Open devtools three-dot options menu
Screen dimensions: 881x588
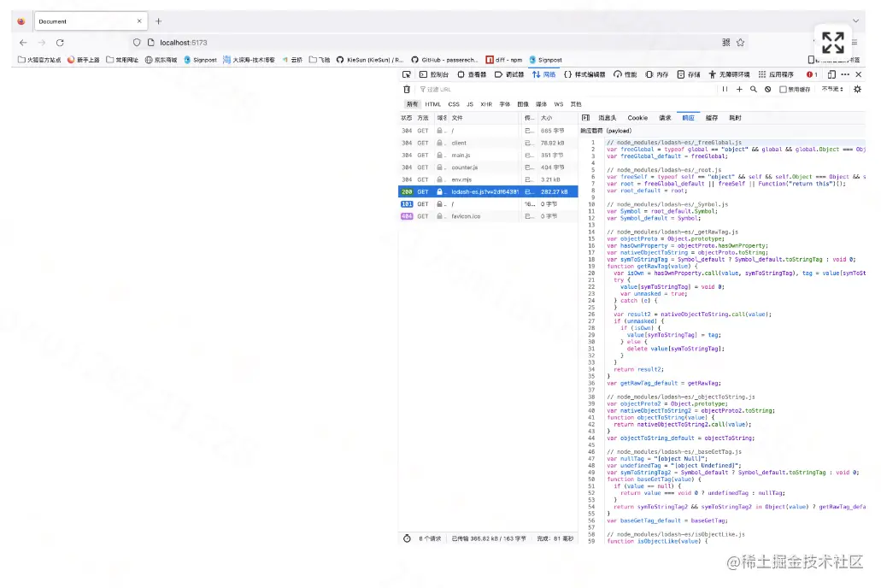(845, 74)
